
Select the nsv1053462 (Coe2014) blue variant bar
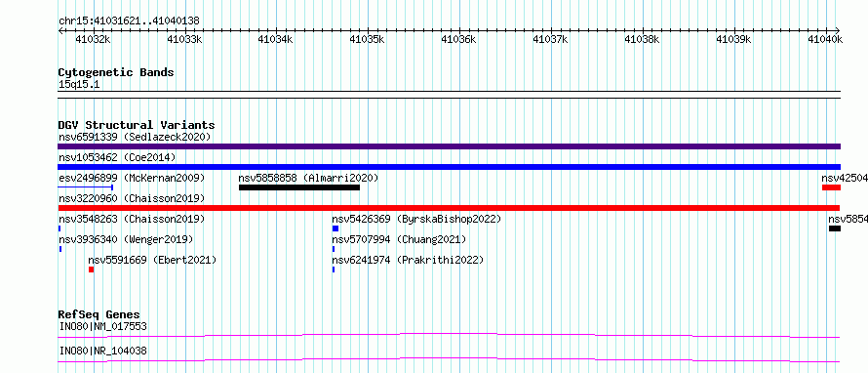(449, 167)
